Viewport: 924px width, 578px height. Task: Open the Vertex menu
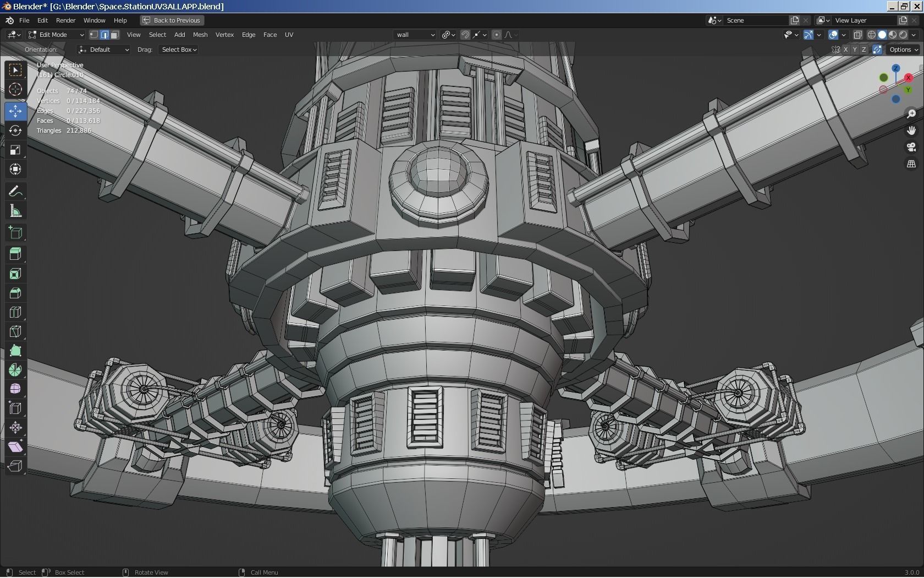(224, 35)
